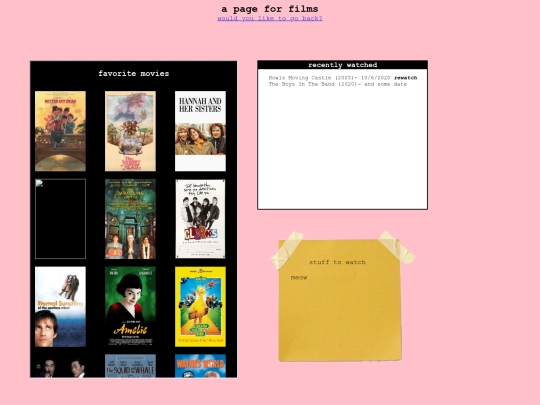Image resolution: width=540 pixels, height=405 pixels.
Task: Open the Eternal Sunshine poster
Action: [x=60, y=307]
